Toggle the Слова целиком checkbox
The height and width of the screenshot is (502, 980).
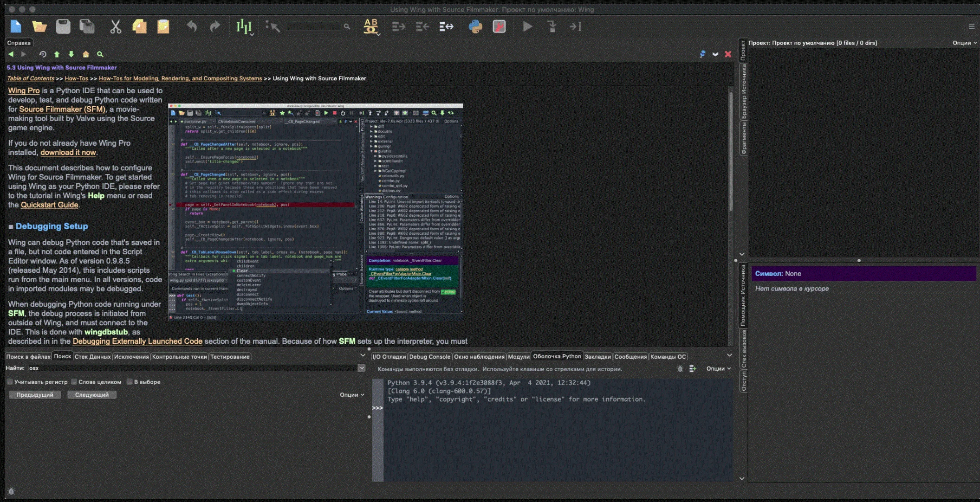tap(74, 382)
